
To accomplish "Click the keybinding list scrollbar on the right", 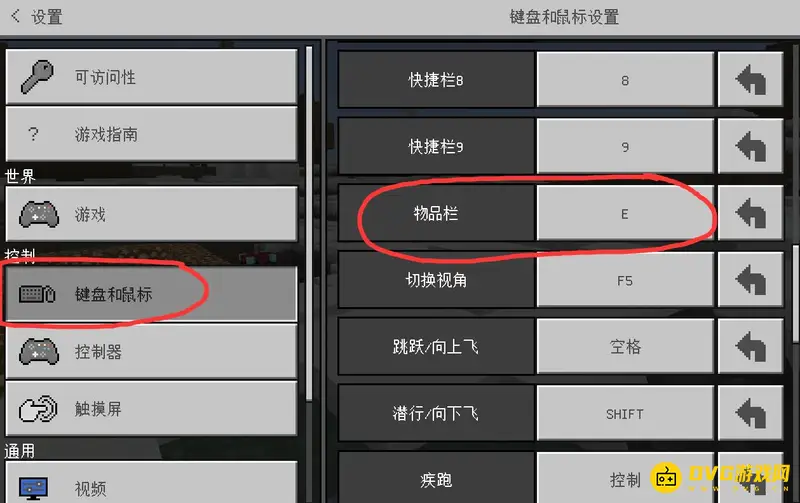I will pyautogui.click(x=795, y=294).
